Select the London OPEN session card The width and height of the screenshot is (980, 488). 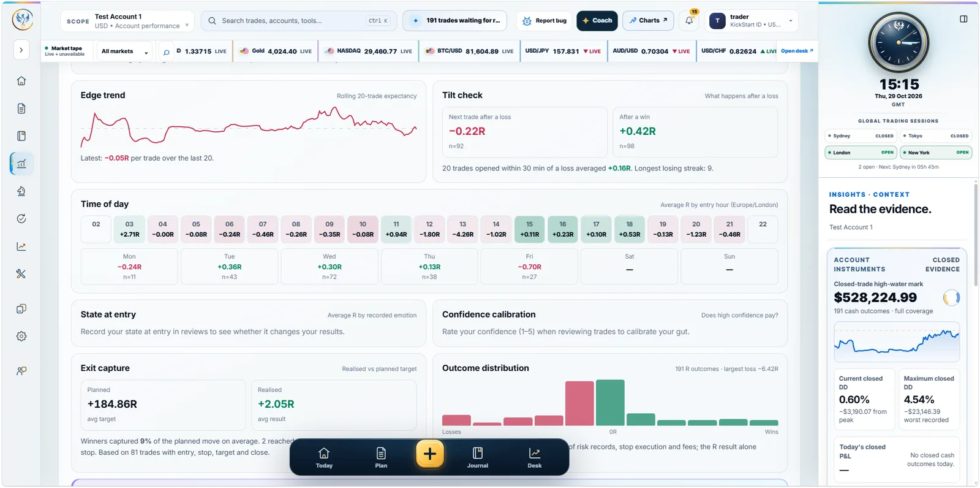(x=861, y=153)
